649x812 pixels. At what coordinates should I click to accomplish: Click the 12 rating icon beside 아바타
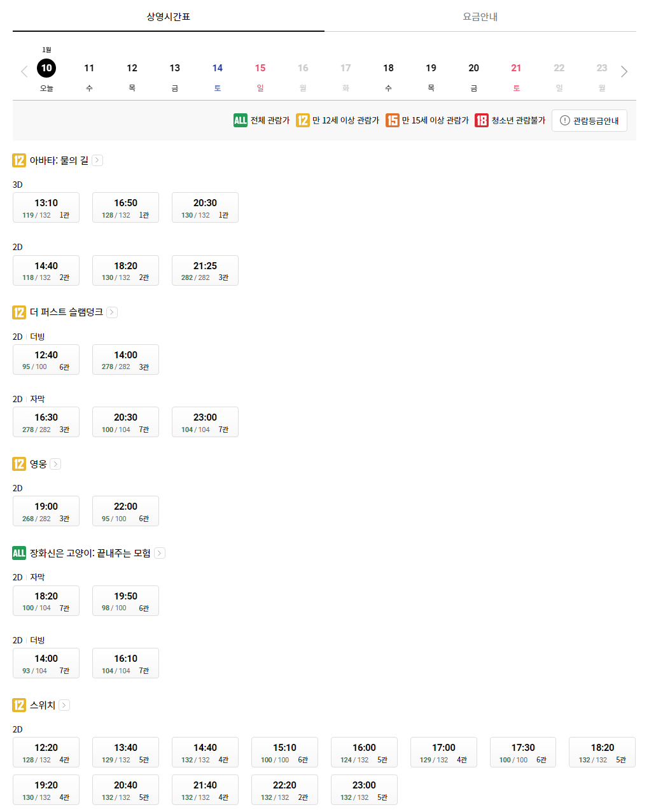tap(19, 160)
